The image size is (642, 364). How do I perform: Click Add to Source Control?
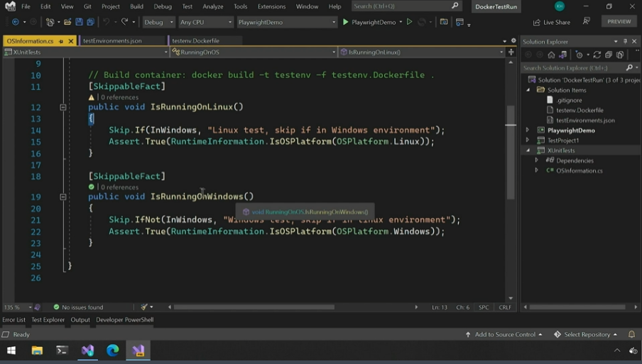click(504, 334)
